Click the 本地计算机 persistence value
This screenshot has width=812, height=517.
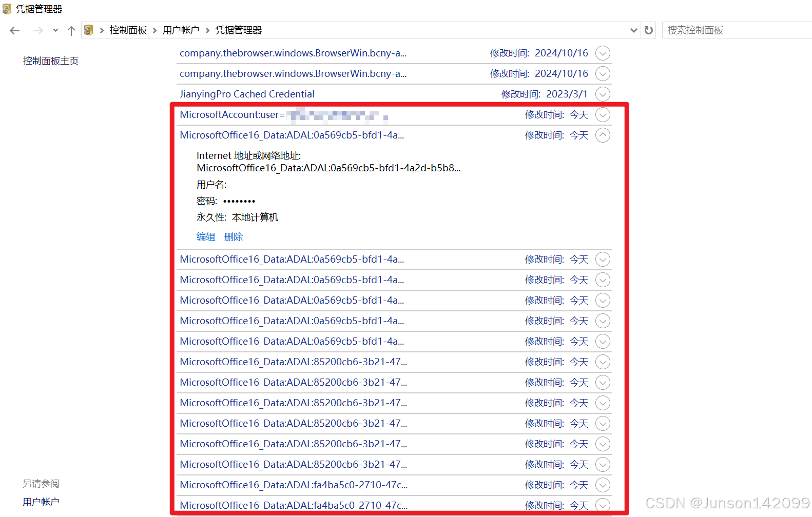tap(255, 217)
